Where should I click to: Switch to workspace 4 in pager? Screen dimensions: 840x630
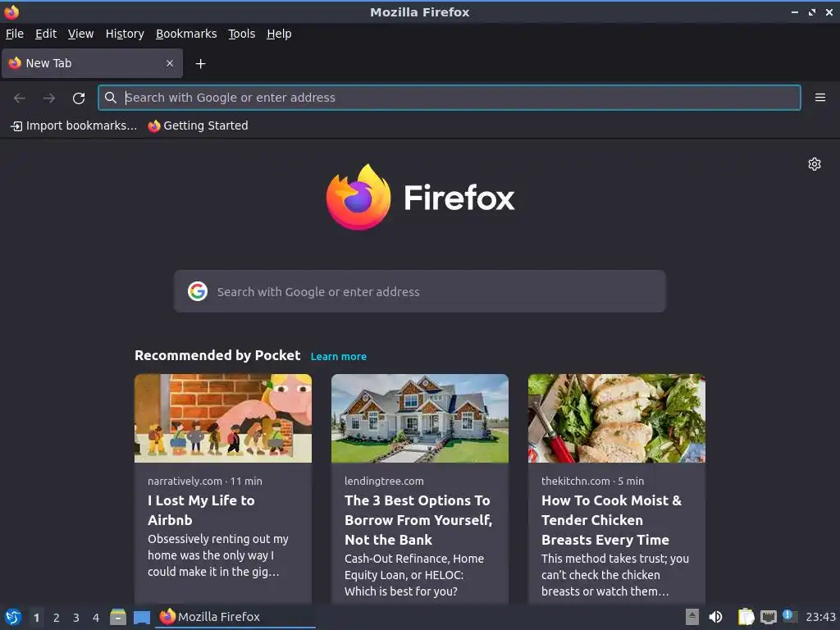pyautogui.click(x=96, y=618)
